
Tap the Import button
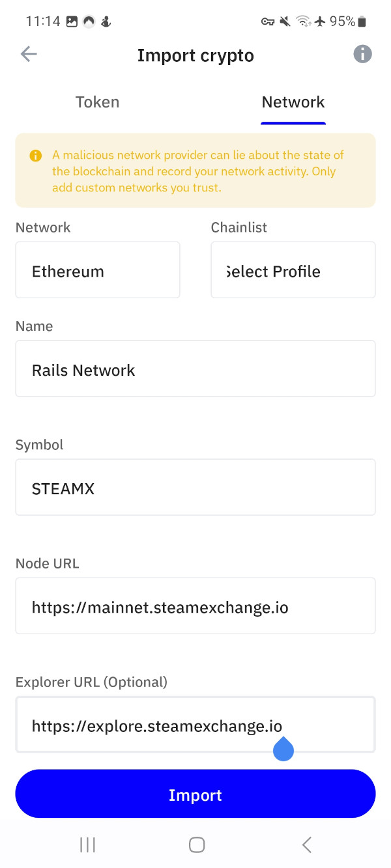point(195,794)
